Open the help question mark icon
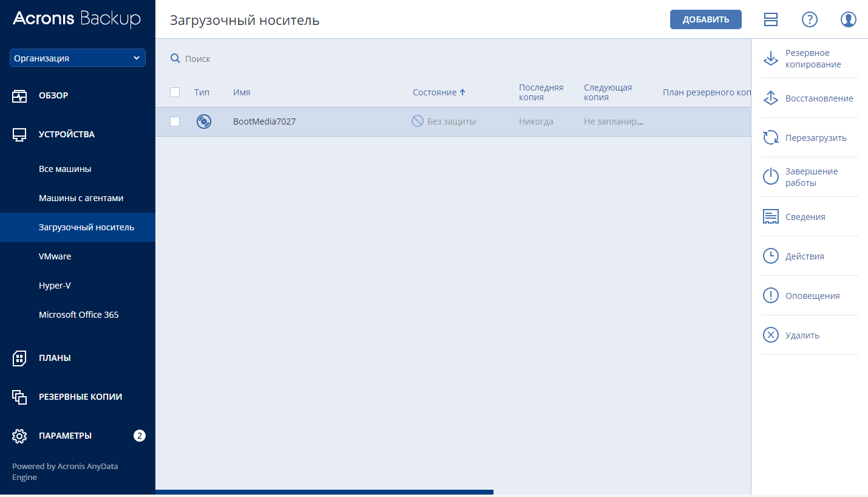 (809, 19)
